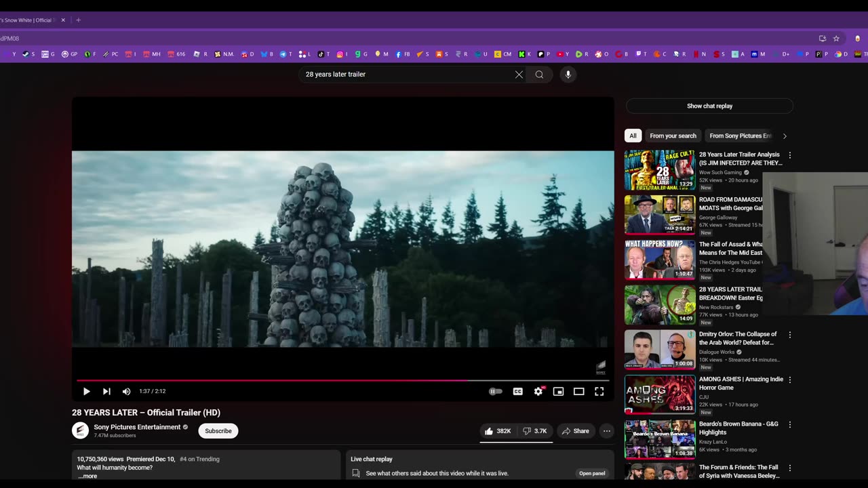Open the TikTok bookmark

pyautogui.click(x=323, y=54)
